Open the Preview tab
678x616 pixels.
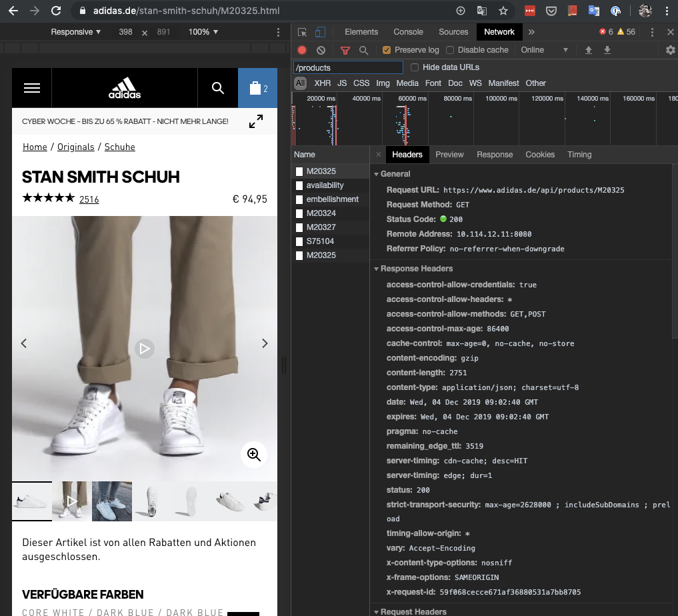449,154
